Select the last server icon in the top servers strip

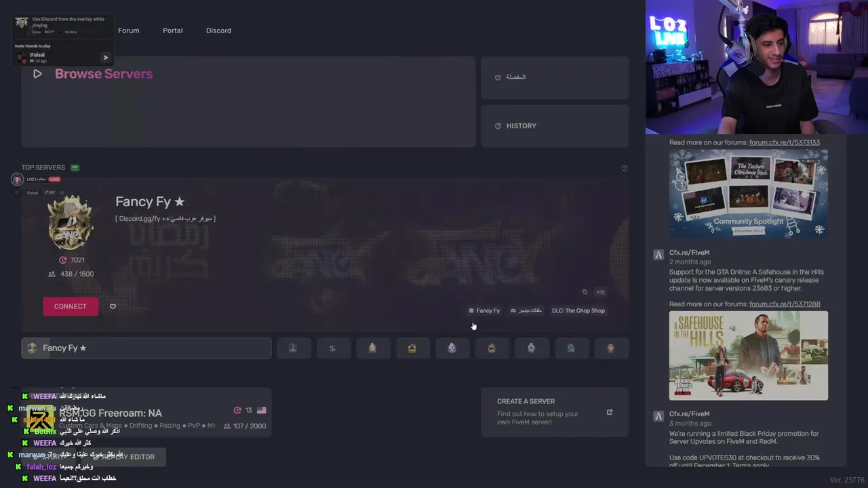tap(610, 348)
